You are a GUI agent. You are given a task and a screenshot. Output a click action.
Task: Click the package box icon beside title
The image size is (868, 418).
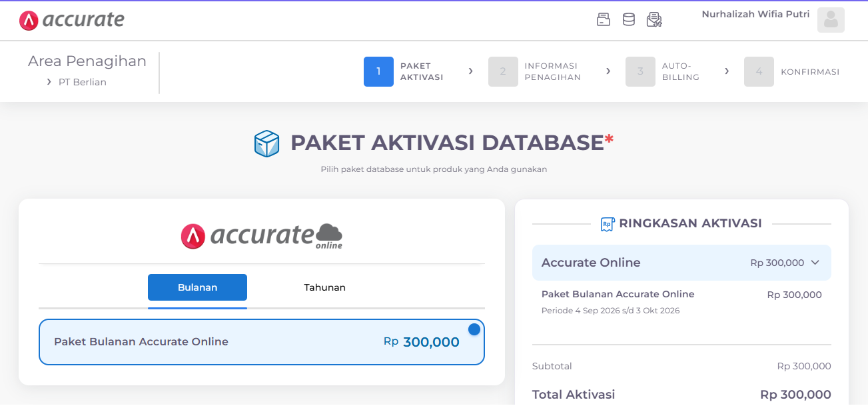pos(266,143)
